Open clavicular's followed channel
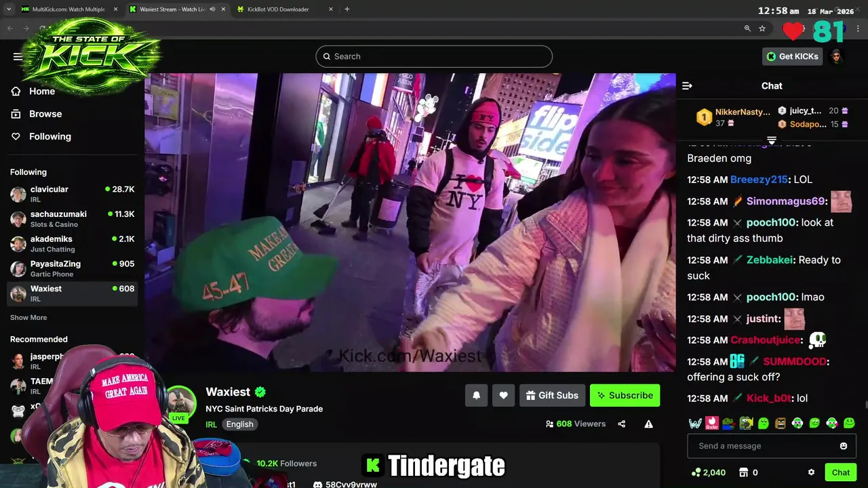The height and width of the screenshot is (488, 868). (x=73, y=194)
